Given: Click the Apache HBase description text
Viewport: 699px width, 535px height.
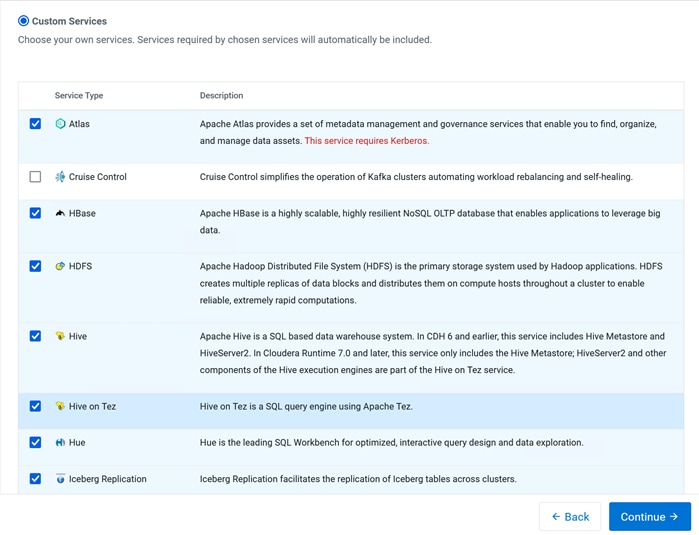Looking at the screenshot, I should pyautogui.click(x=430, y=222).
